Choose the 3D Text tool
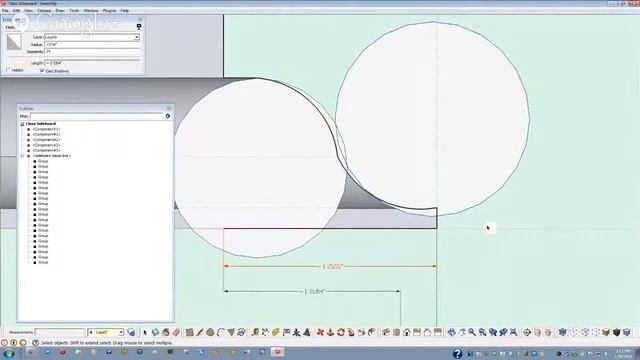 coord(307,333)
